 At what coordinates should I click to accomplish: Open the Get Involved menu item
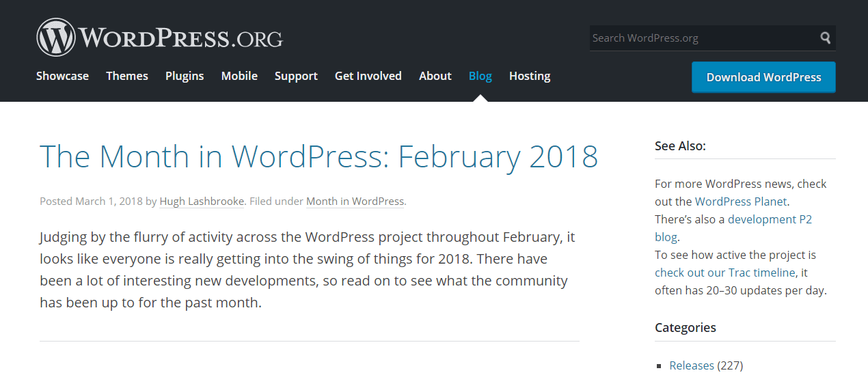click(x=368, y=76)
